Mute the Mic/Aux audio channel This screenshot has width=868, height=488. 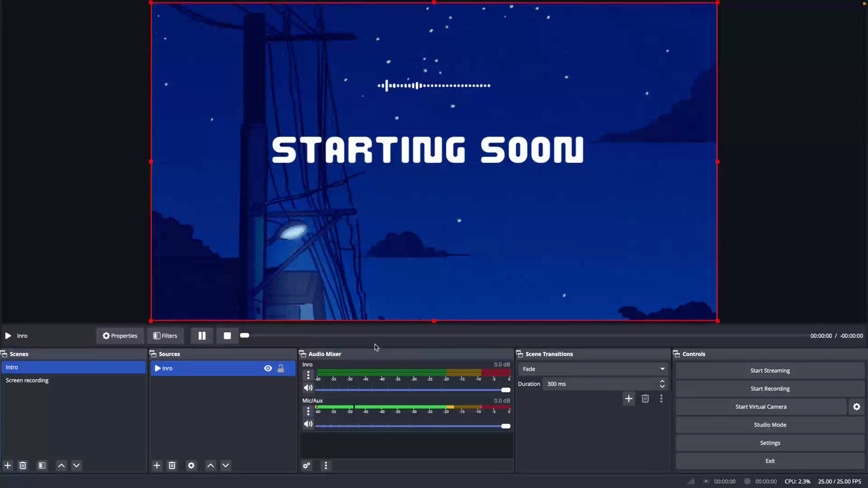point(308,424)
